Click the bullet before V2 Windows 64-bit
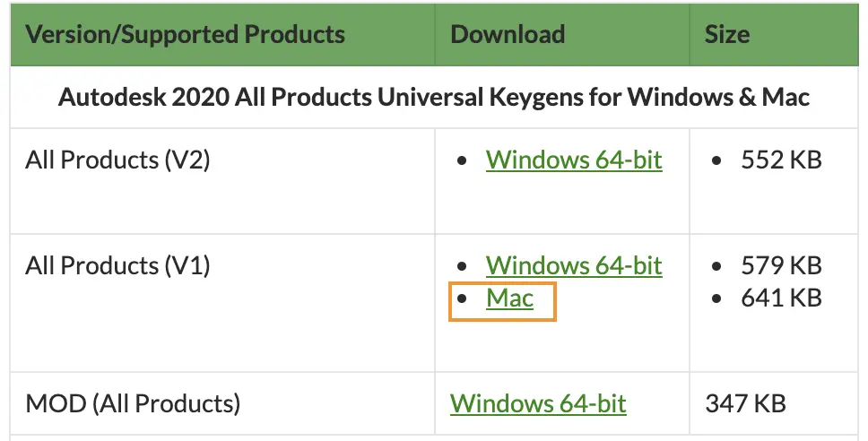 462,160
